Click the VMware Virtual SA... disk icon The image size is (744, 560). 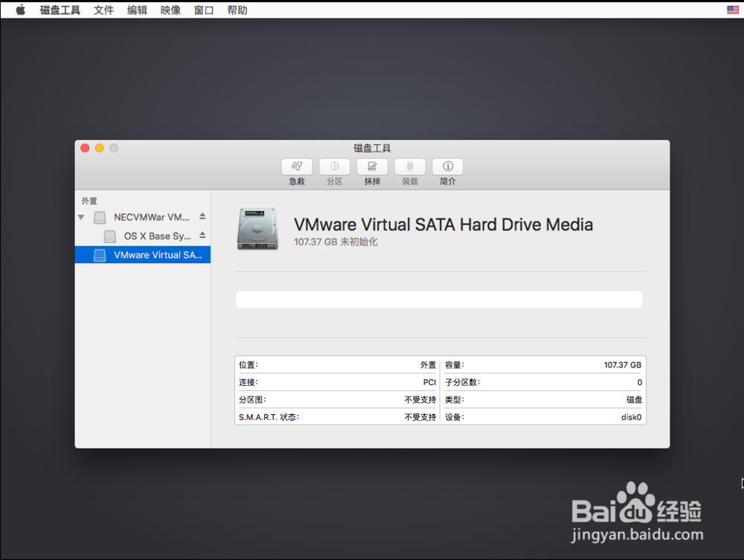pyautogui.click(x=100, y=255)
